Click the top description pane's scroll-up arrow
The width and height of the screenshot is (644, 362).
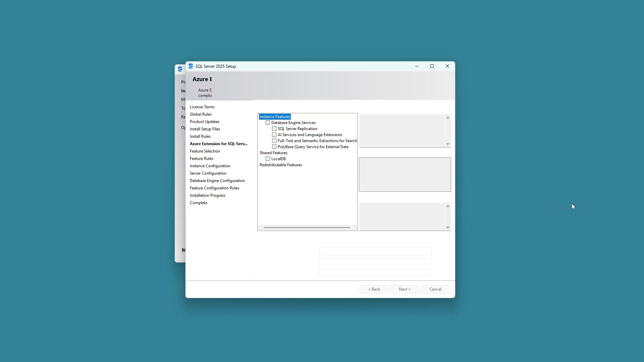[448, 118]
